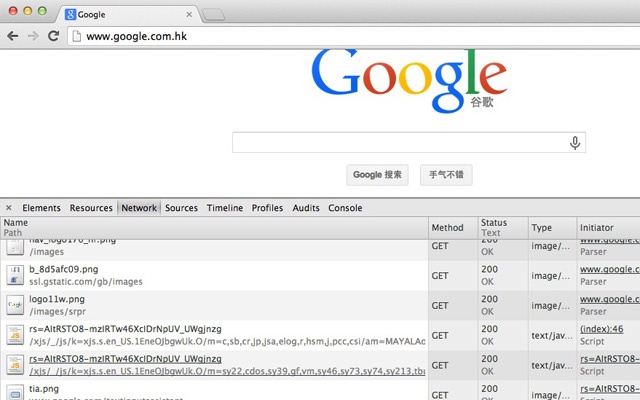
Task: Click image/... type in the logo11w.png row
Action: coord(550,306)
